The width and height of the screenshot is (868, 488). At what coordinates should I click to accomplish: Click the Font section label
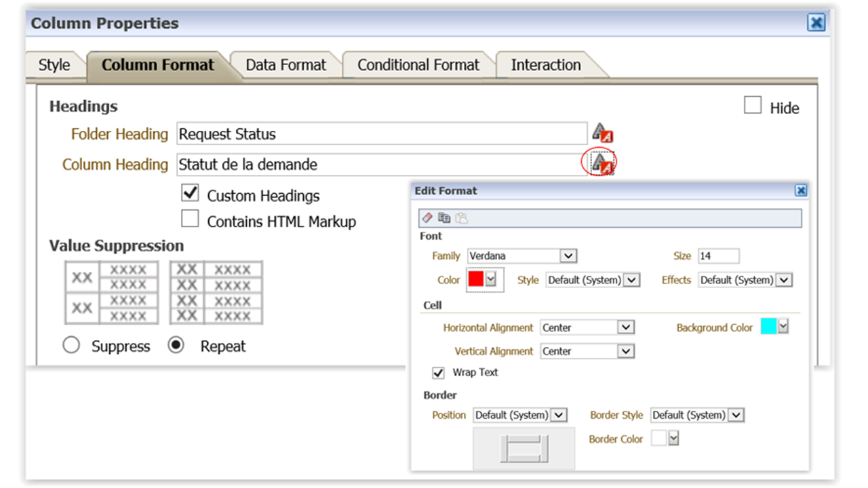(x=431, y=236)
